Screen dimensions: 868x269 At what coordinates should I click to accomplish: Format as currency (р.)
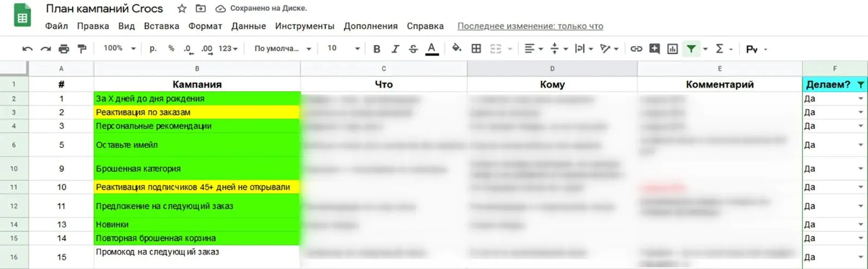153,48
